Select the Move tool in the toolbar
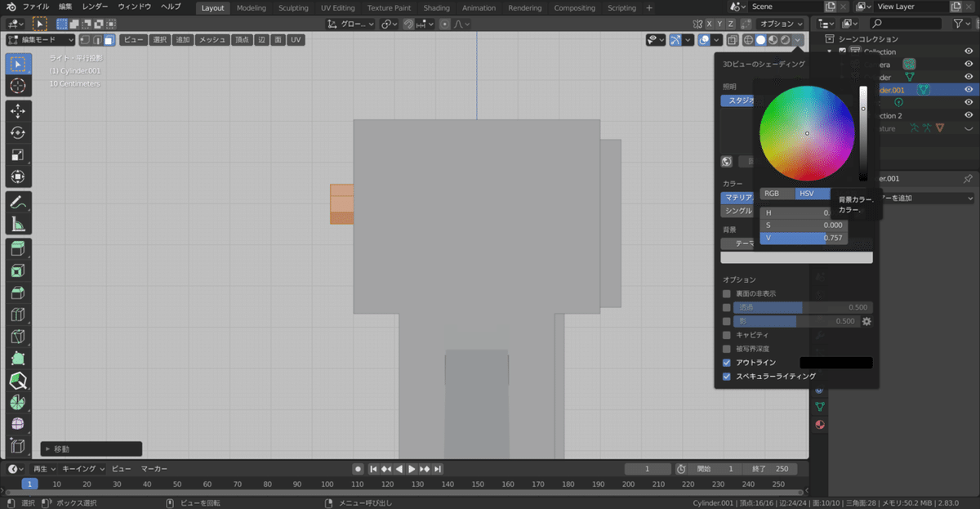Image resolution: width=980 pixels, height=509 pixels. tap(18, 111)
